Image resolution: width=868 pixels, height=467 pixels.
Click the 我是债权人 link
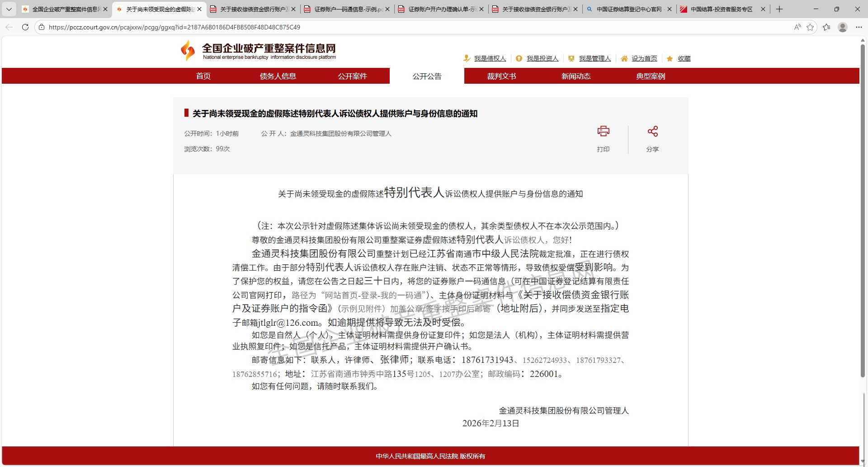pyautogui.click(x=490, y=58)
